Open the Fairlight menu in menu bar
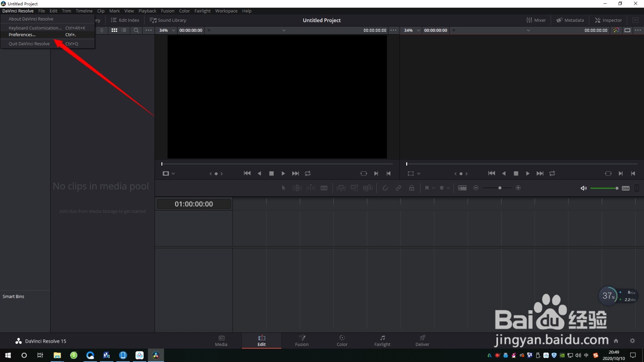 (202, 11)
